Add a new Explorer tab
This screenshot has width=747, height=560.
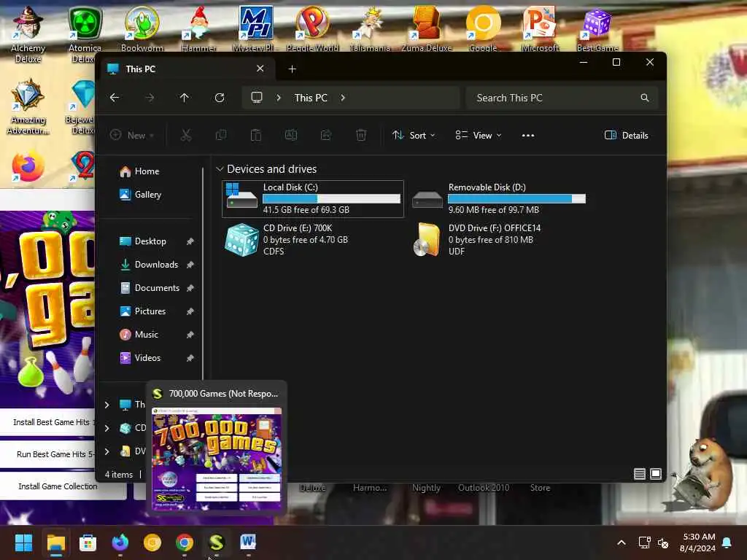tap(293, 69)
